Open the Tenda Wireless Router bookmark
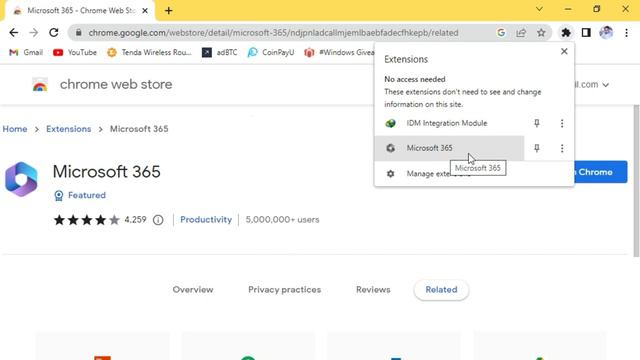Viewport: 640px width, 360px height. (x=149, y=53)
